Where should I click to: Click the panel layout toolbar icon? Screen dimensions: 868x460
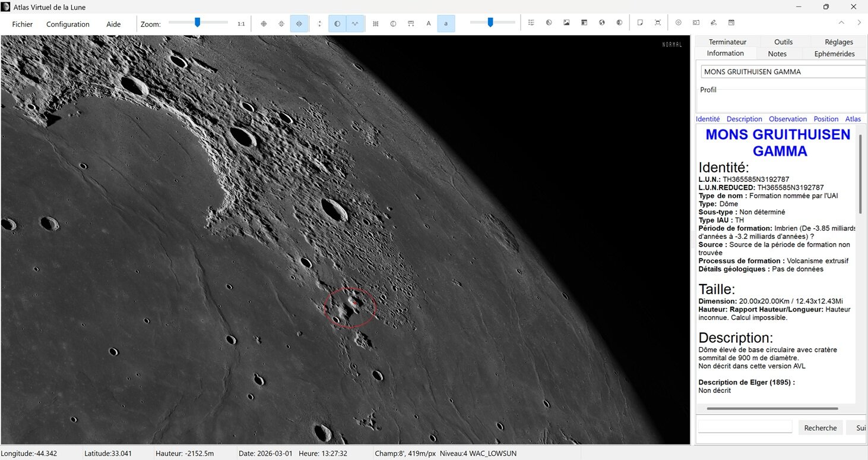pos(584,23)
